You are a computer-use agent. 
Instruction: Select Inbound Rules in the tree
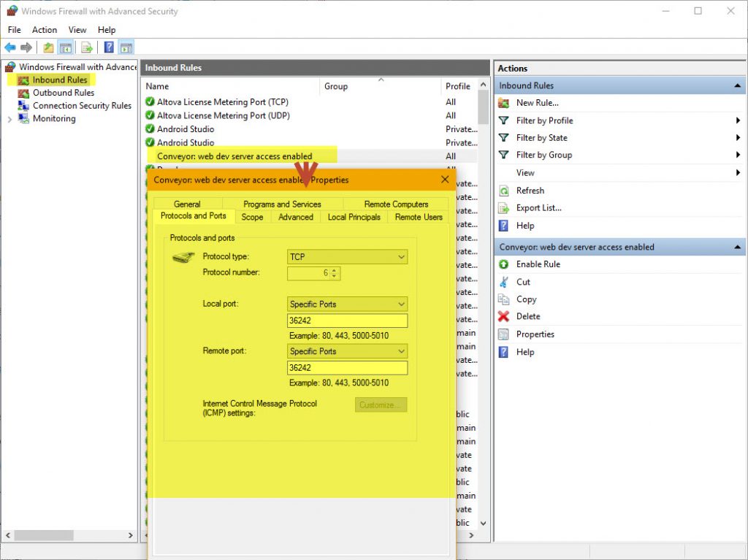tap(60, 80)
